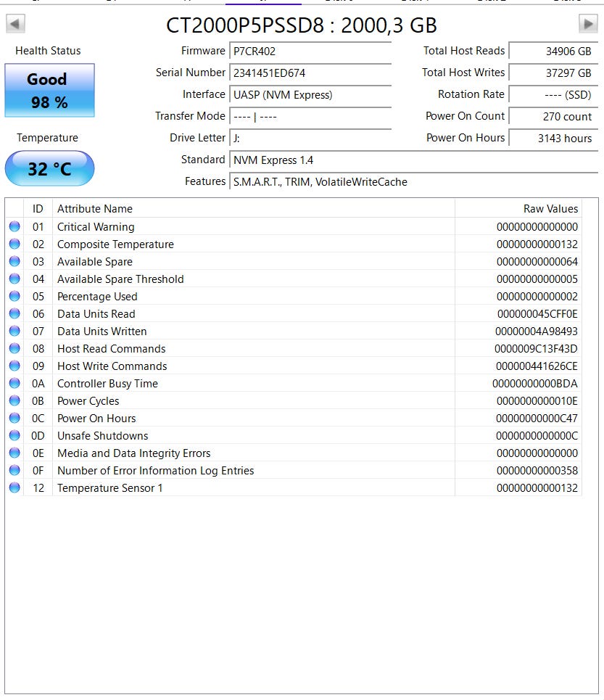
Task: Click status orb for Power Cycles row
Action: click(15, 400)
